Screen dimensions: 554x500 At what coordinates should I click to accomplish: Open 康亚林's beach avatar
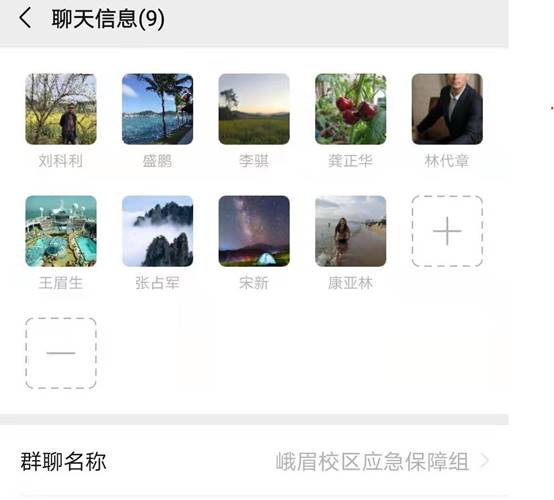tap(350, 231)
